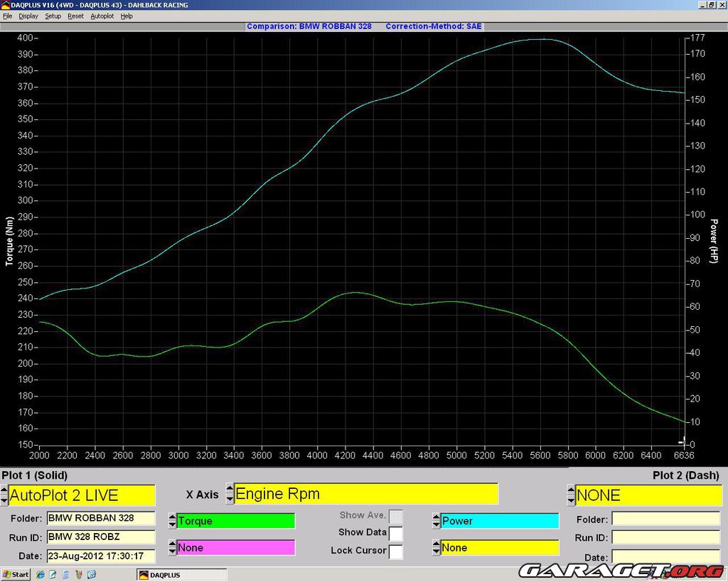Click the 'X Axis' label
728x582 pixels.
click(x=202, y=495)
